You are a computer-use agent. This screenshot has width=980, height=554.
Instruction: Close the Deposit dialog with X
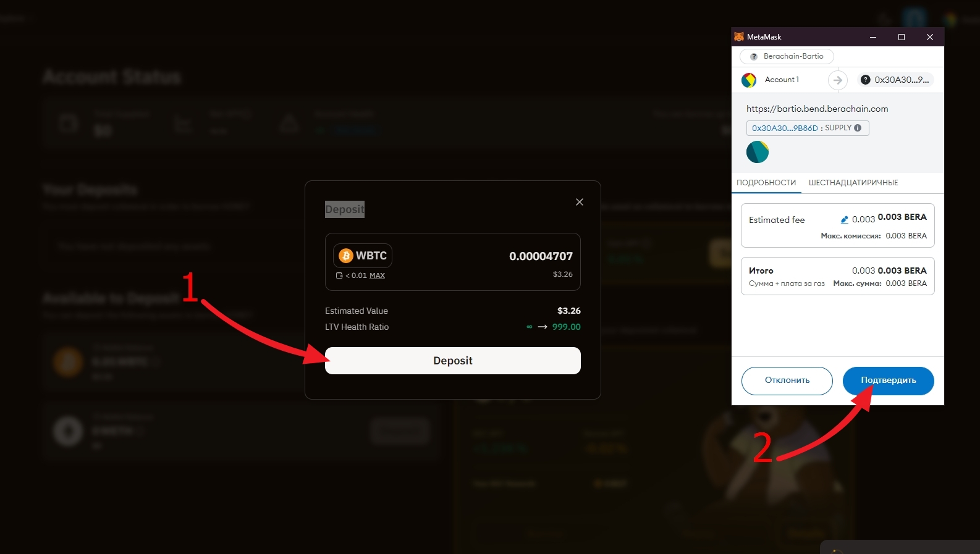coord(580,202)
